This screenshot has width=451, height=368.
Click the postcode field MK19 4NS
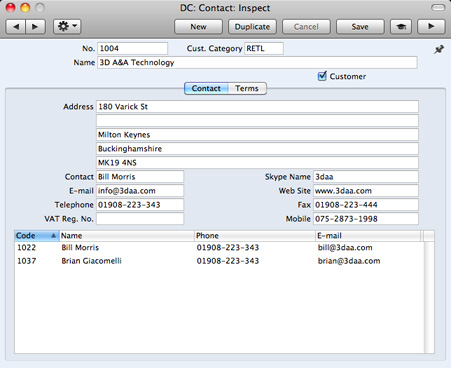click(257, 163)
